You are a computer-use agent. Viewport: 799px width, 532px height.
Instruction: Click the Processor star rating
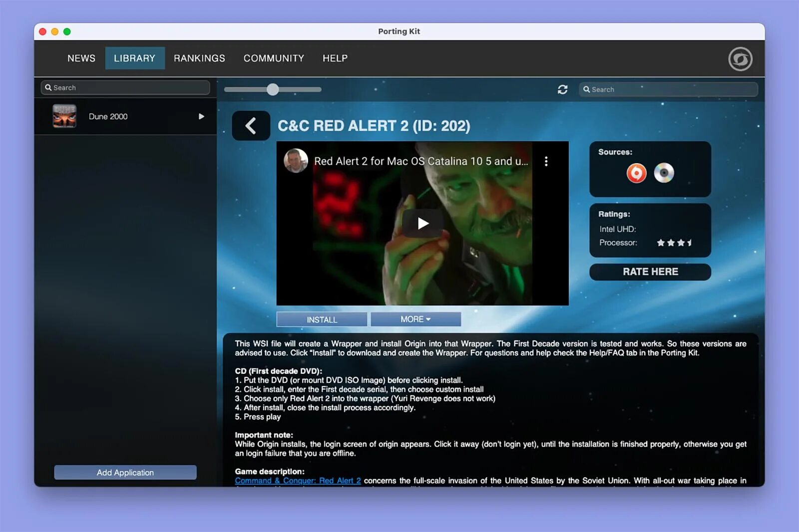(675, 243)
